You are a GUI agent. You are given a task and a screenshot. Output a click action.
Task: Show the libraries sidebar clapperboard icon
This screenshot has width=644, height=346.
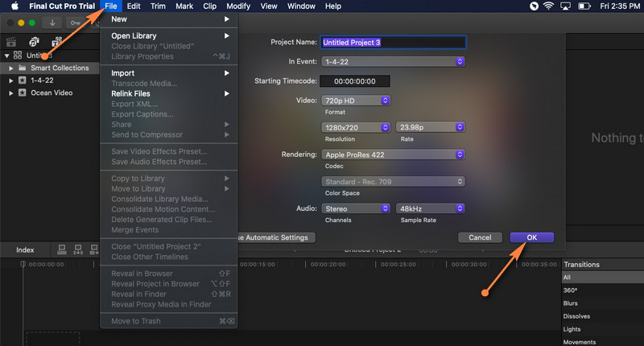pyautogui.click(x=11, y=41)
